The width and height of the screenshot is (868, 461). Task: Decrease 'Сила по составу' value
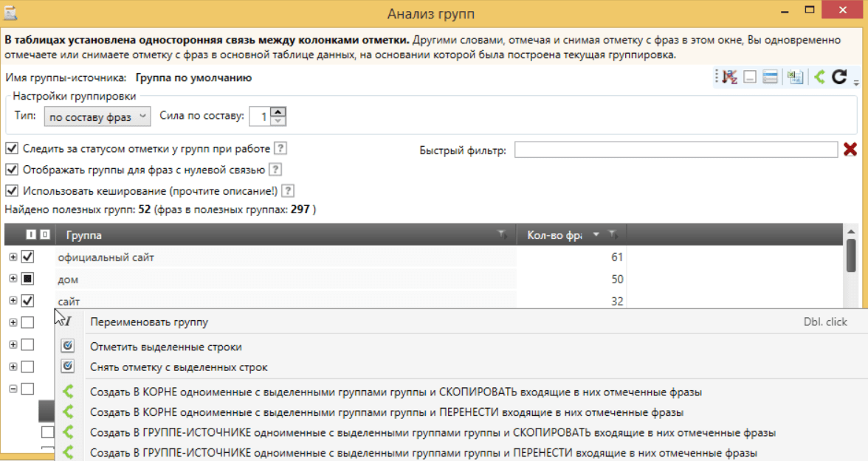[x=278, y=121]
